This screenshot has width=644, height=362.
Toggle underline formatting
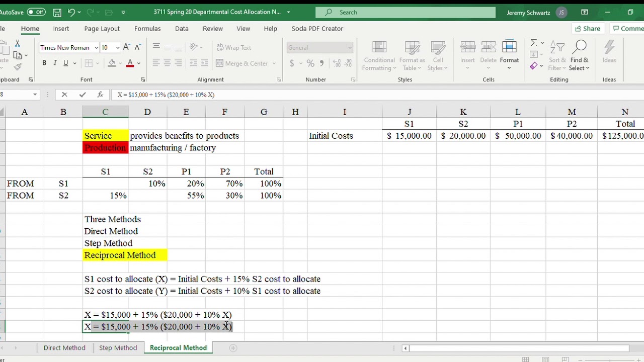pyautogui.click(x=65, y=63)
